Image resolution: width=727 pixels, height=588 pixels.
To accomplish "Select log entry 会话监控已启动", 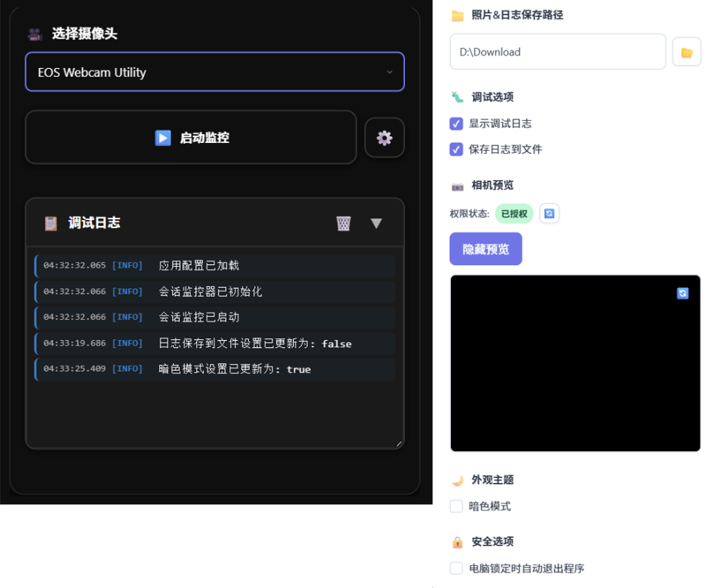I will click(x=215, y=317).
